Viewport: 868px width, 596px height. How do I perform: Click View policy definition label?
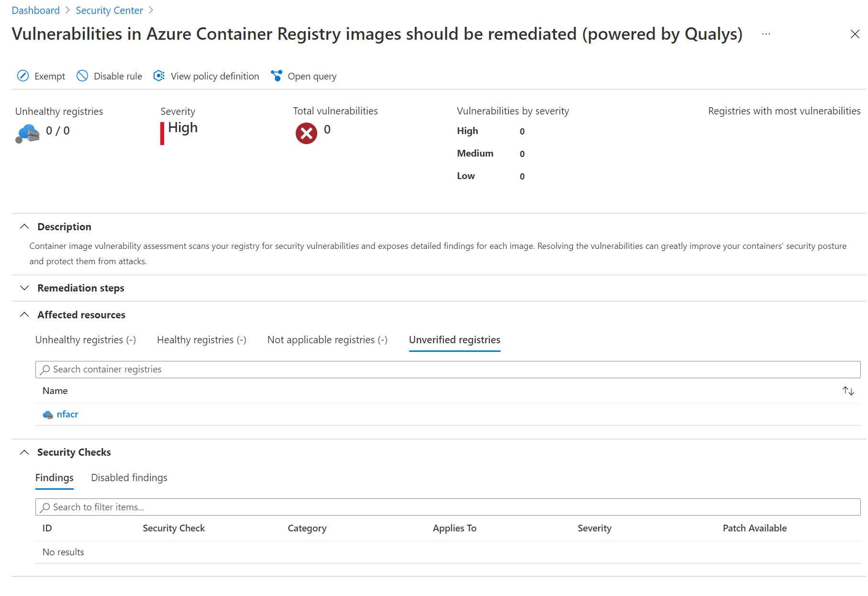(x=215, y=76)
